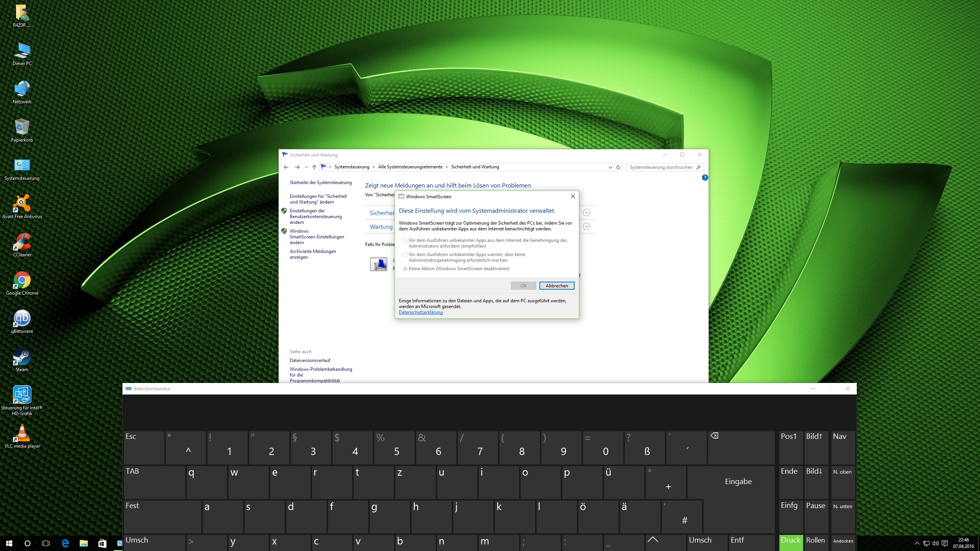Screen dimensions: 980x551
Task: Open Microsoft Edge from the taskbar
Action: (65, 543)
